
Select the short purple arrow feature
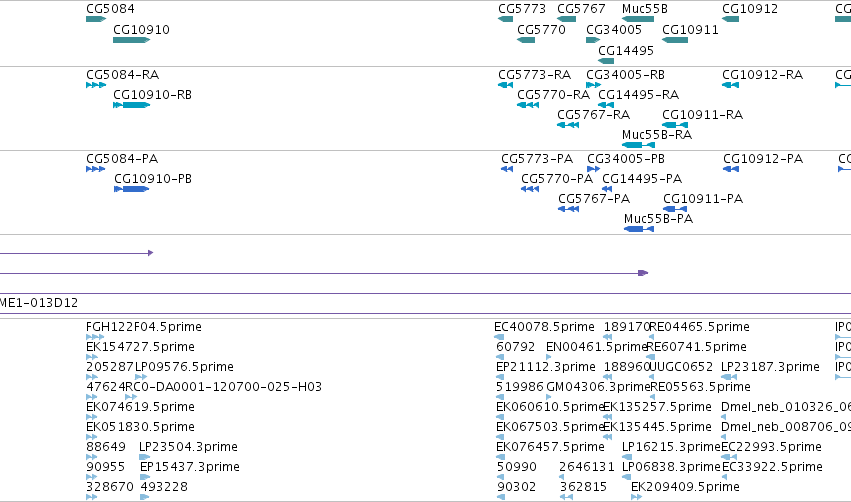76,253
